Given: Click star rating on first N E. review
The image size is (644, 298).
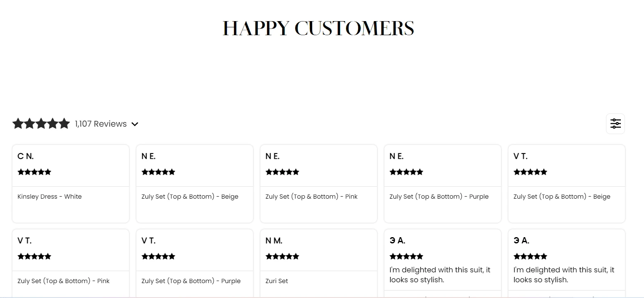Looking at the screenshot, I should (158, 172).
